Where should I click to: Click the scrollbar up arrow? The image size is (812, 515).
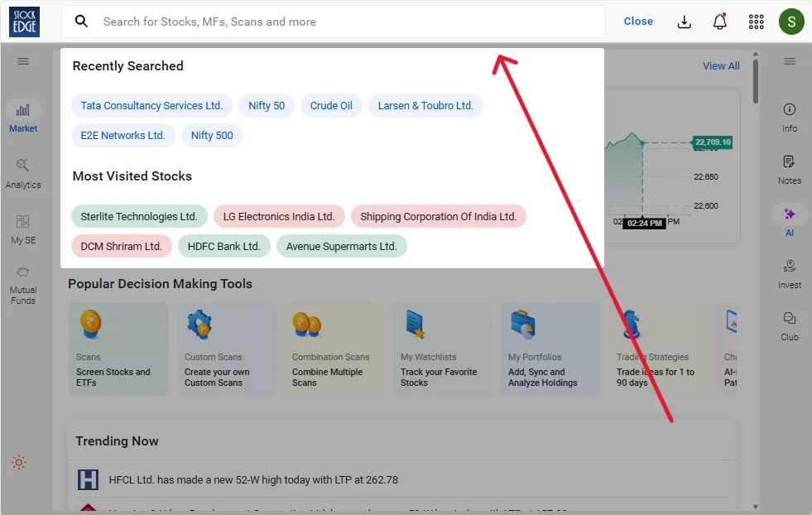(756, 54)
